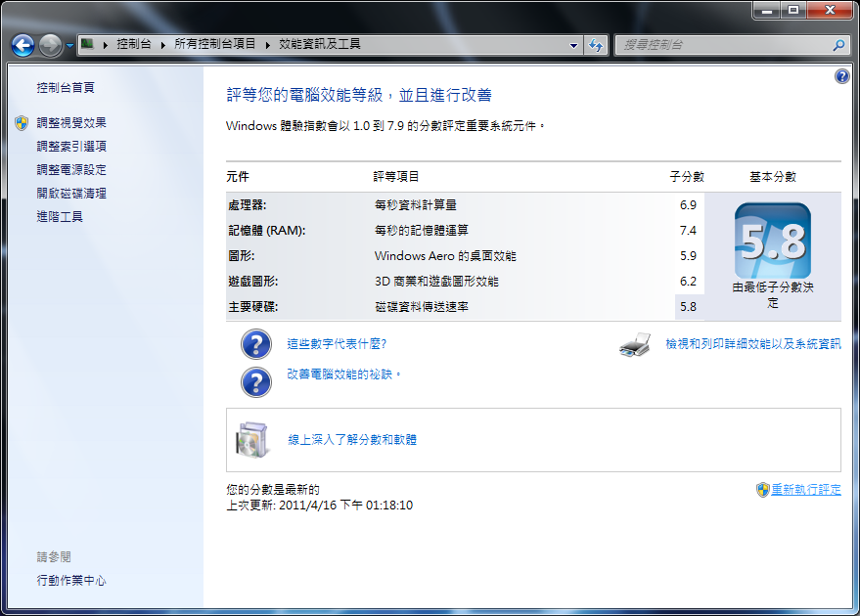860x616 pixels.
Task: Select the 主要硬碟: row label
Action: click(x=252, y=307)
